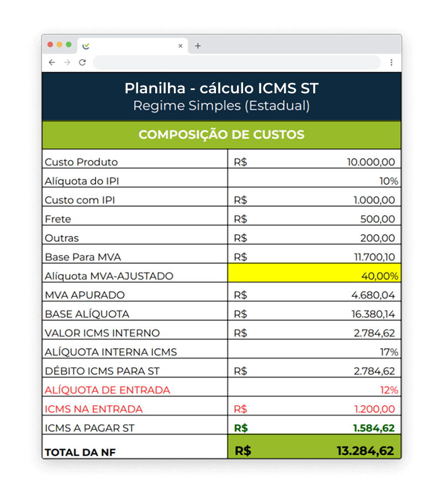Select 'ALÍQUOTA INTERNA ICMS' label

(111, 352)
